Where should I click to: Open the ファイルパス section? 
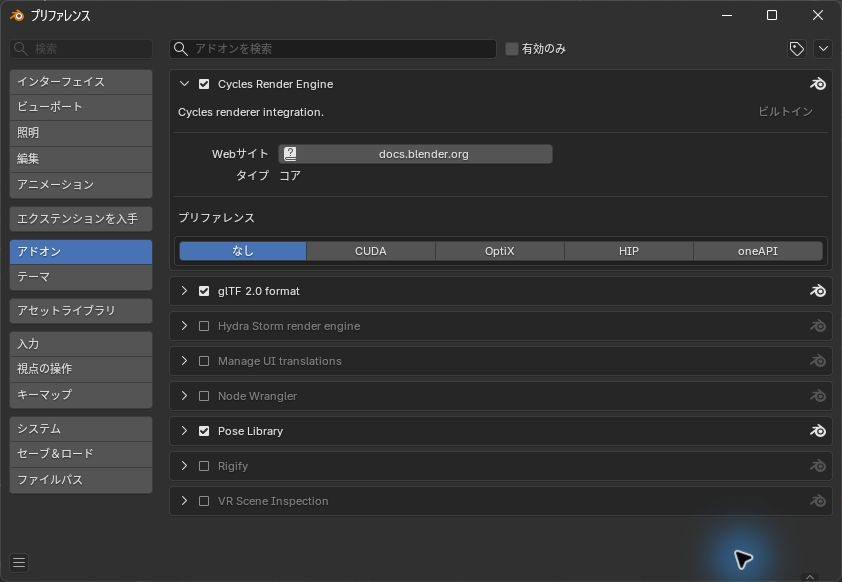tap(81, 480)
